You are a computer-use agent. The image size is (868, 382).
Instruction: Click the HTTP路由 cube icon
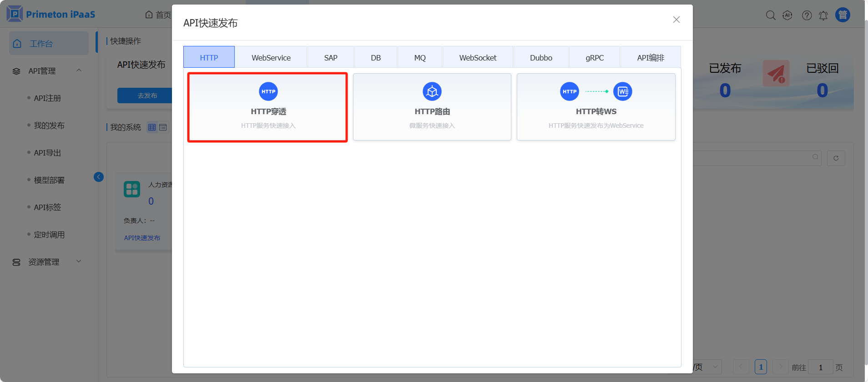(x=432, y=91)
